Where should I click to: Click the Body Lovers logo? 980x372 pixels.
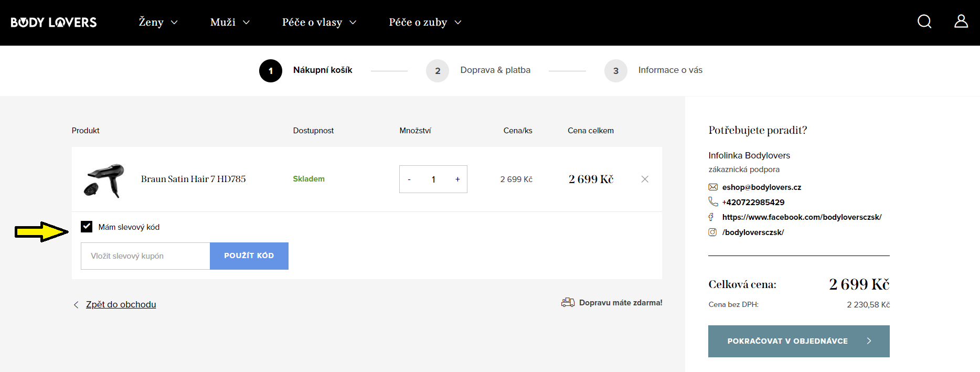54,23
